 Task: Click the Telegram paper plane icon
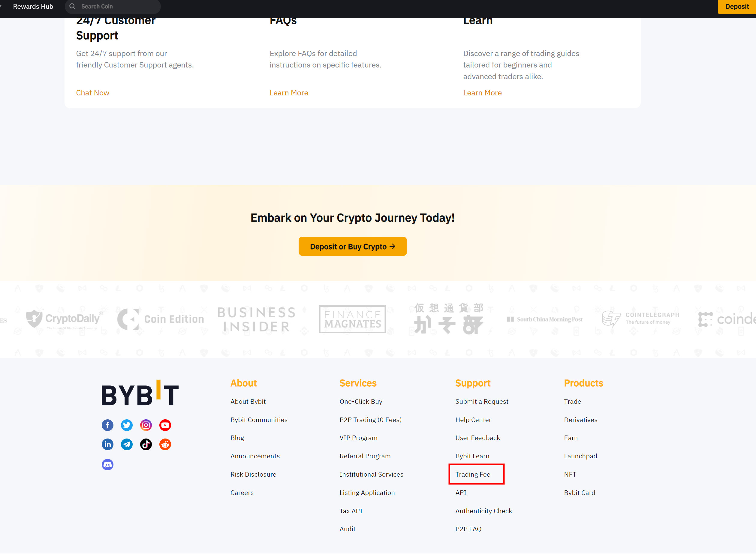(x=127, y=445)
